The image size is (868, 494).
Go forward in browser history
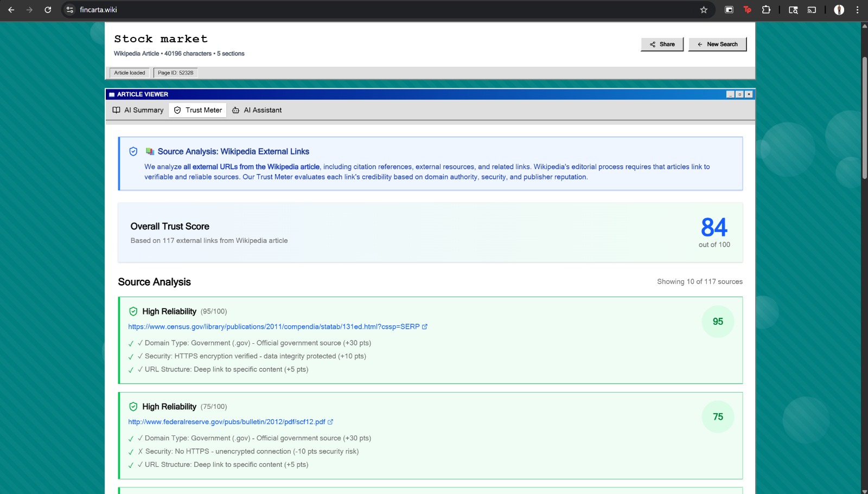(x=29, y=10)
